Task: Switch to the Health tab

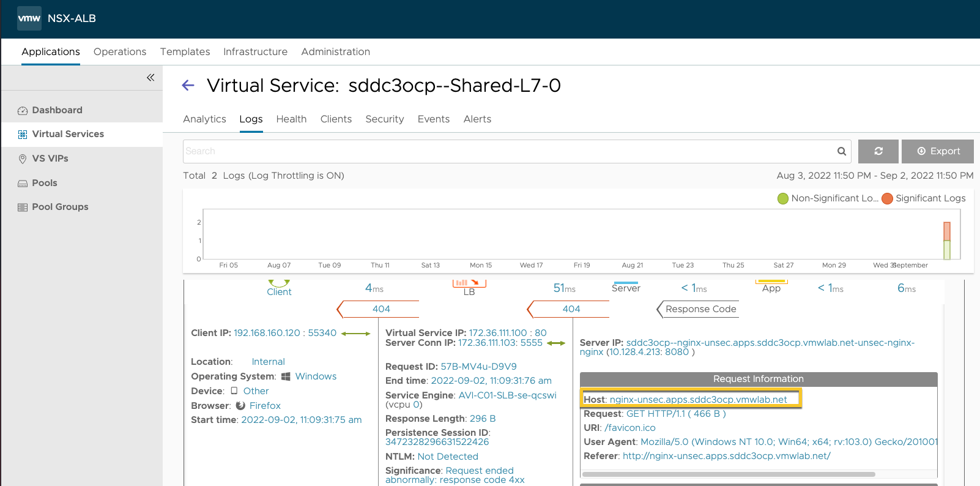Action: (291, 119)
